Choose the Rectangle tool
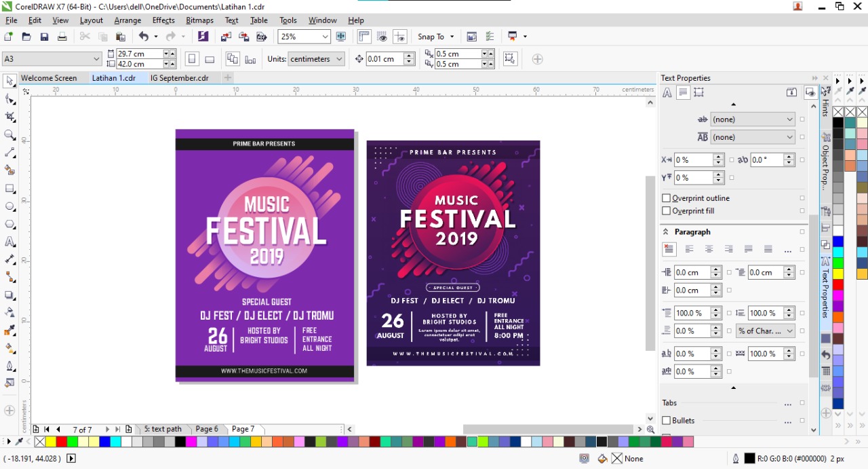 [9, 189]
